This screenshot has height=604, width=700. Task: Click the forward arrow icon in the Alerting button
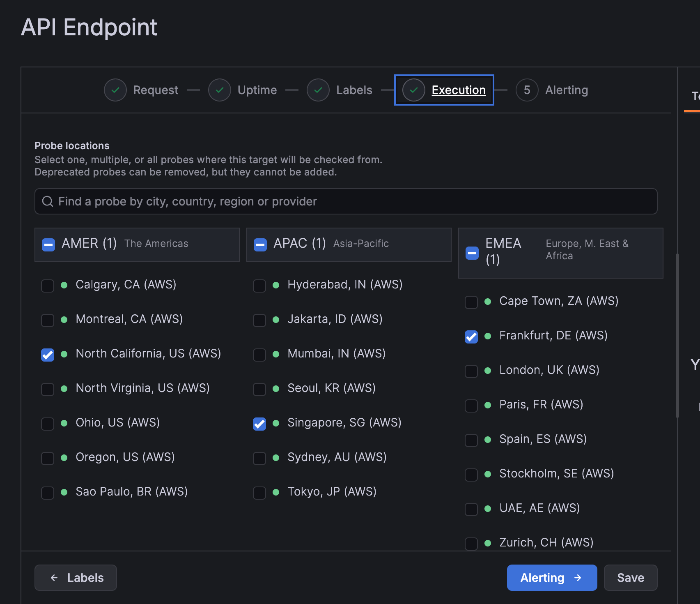tap(578, 577)
